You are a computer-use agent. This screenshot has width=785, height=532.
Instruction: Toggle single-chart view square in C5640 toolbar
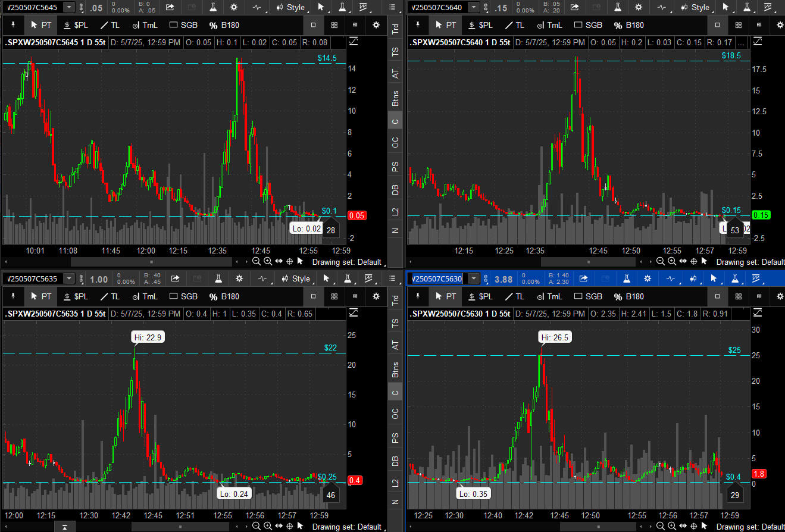(717, 25)
